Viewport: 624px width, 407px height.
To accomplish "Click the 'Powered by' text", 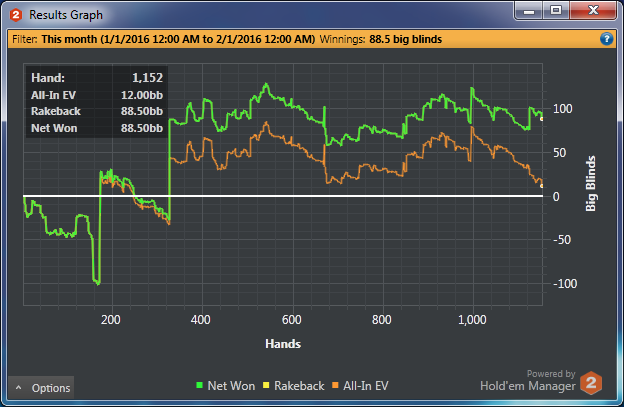I will tap(551, 374).
